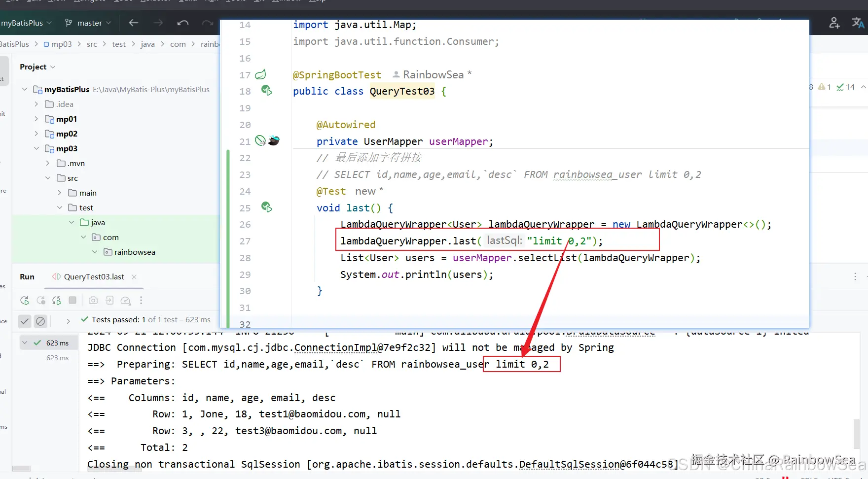Open the Project view dropdown

(x=37, y=67)
